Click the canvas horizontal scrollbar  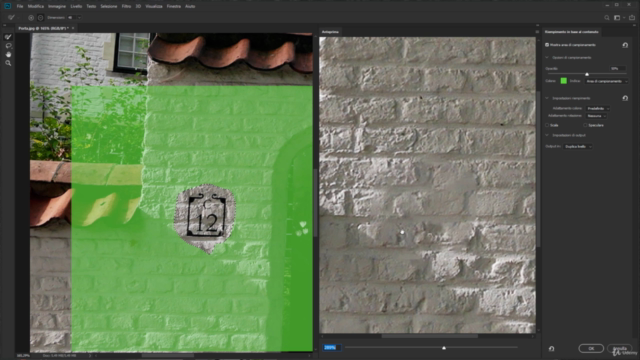point(167,356)
